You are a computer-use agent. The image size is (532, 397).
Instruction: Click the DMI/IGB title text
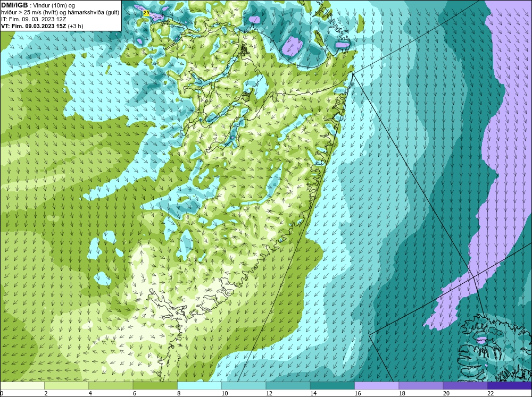[14, 5]
